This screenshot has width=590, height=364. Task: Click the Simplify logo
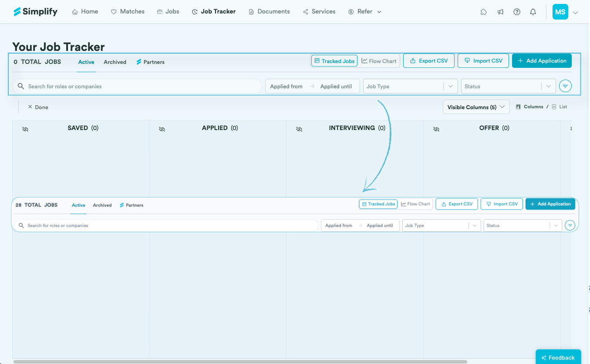click(x=35, y=12)
